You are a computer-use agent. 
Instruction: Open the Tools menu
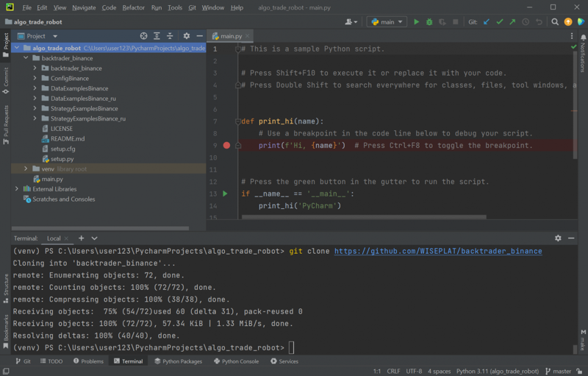coord(175,7)
